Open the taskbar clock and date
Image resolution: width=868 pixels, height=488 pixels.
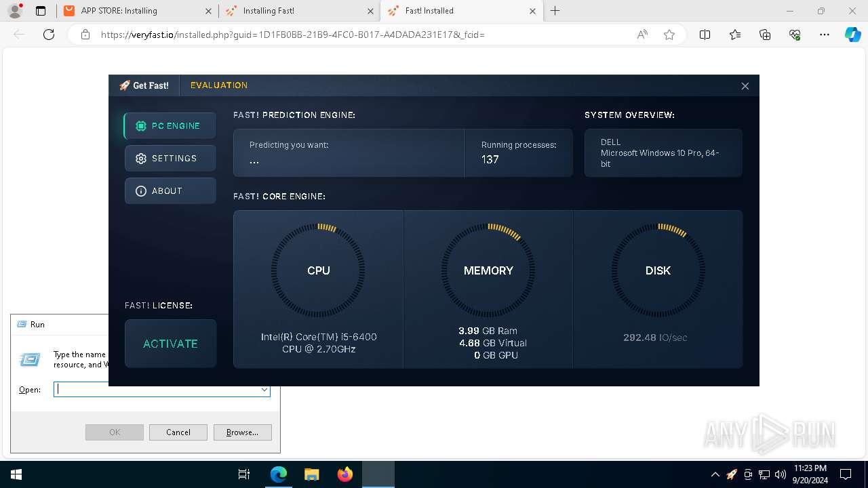810,474
